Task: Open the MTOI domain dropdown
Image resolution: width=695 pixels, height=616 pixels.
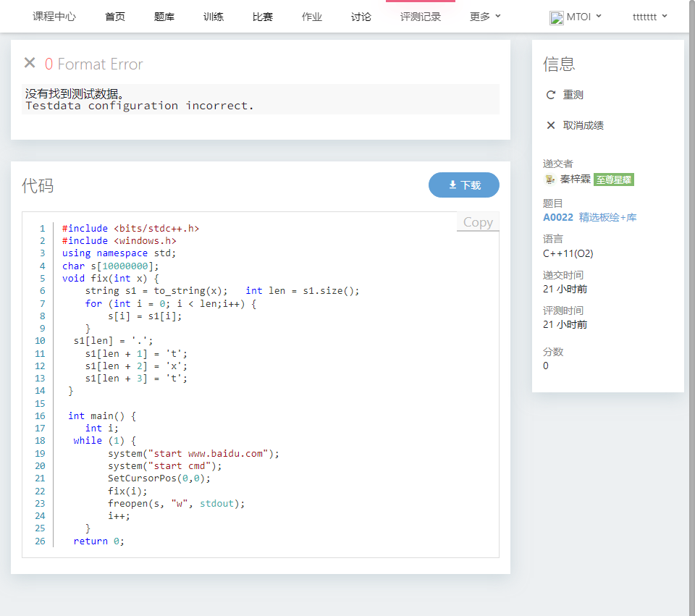Action: pyautogui.click(x=576, y=17)
